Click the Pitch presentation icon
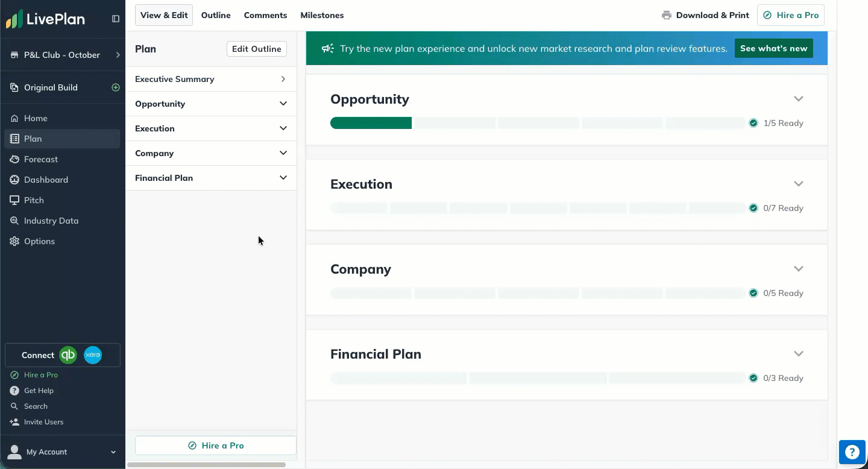The image size is (868, 469). pyautogui.click(x=14, y=200)
